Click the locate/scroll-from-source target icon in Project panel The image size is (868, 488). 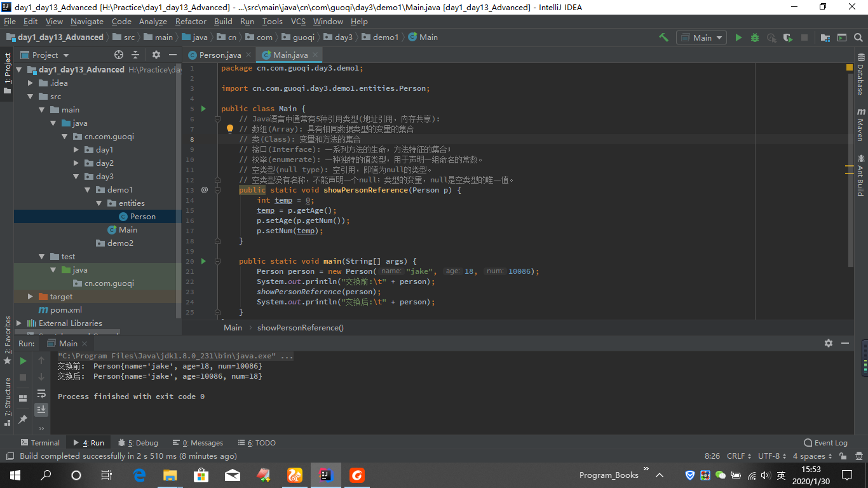point(119,55)
